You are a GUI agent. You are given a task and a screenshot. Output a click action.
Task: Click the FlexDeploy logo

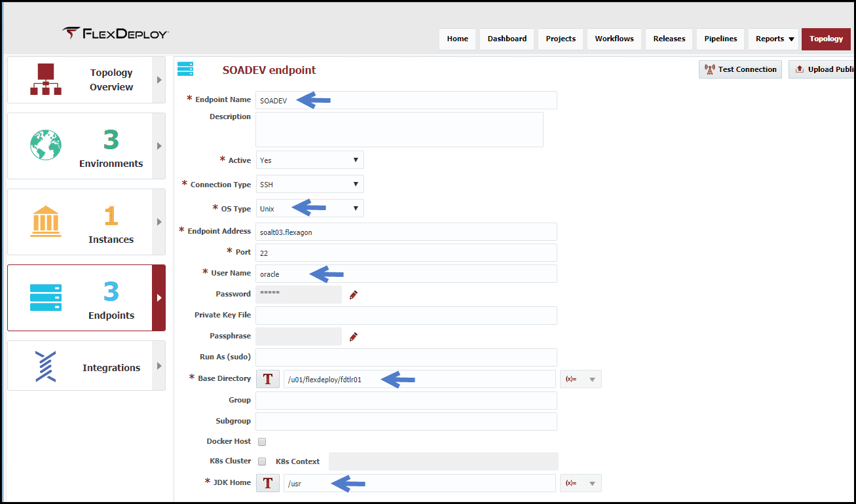coord(115,33)
